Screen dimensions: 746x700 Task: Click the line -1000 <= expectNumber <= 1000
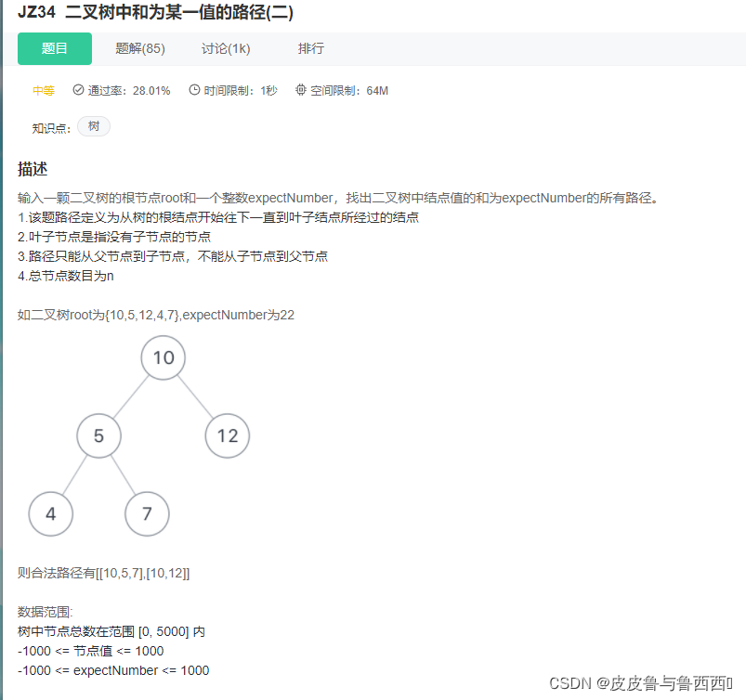pyautogui.click(x=113, y=670)
